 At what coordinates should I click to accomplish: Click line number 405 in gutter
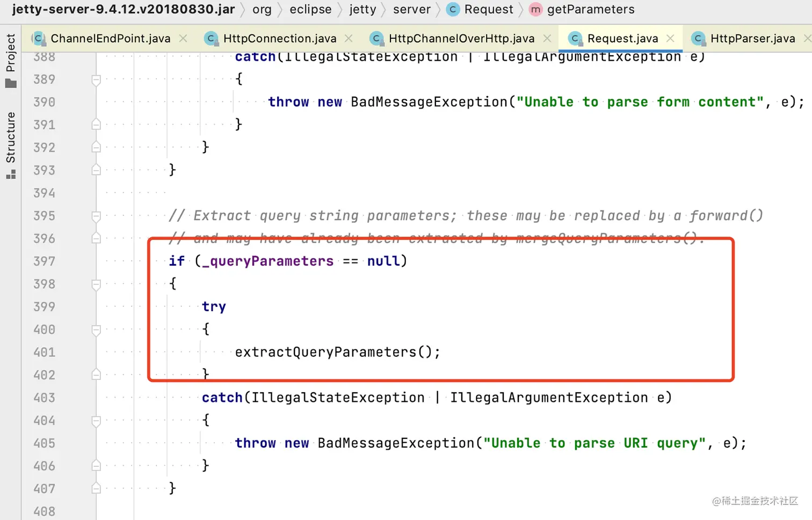[44, 443]
